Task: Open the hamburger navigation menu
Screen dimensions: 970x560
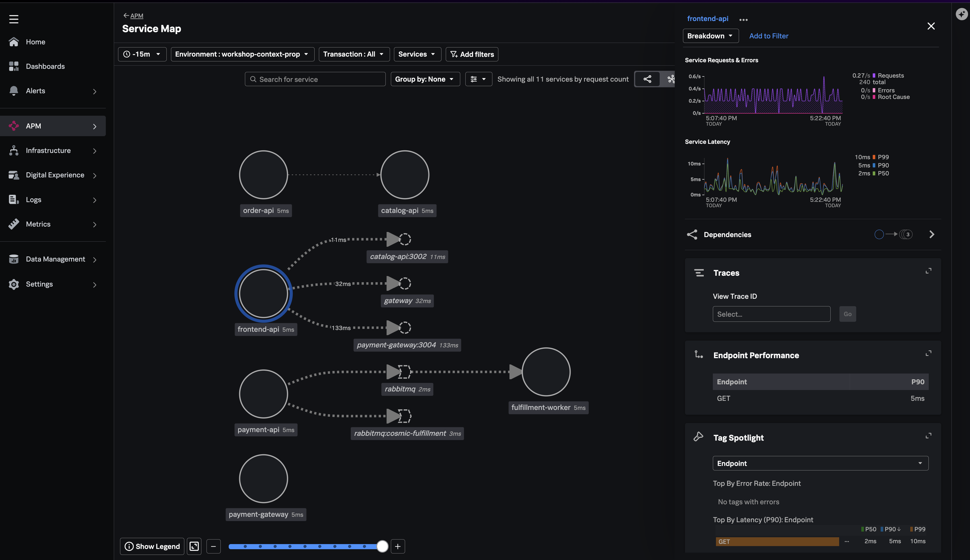Action: point(14,19)
